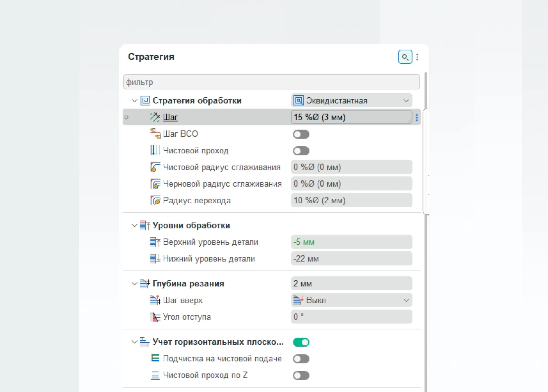Open the three-dot menu next to search
Screen dimensions: 548x392
[417, 57]
